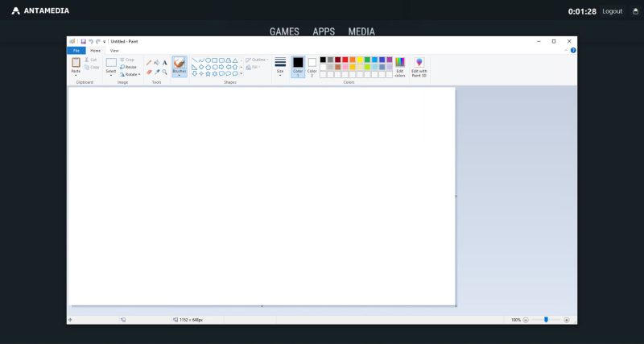Select the Pencil tool

(149, 63)
